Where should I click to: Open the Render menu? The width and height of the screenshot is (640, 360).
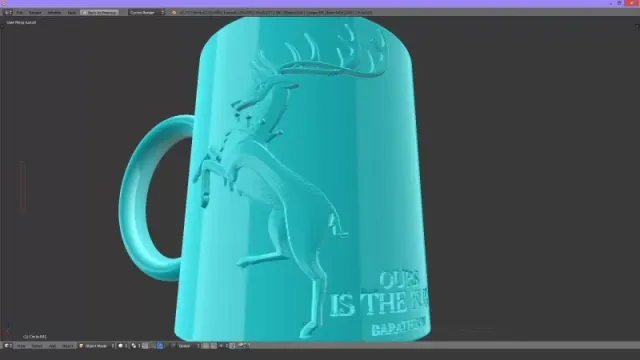click(35, 13)
